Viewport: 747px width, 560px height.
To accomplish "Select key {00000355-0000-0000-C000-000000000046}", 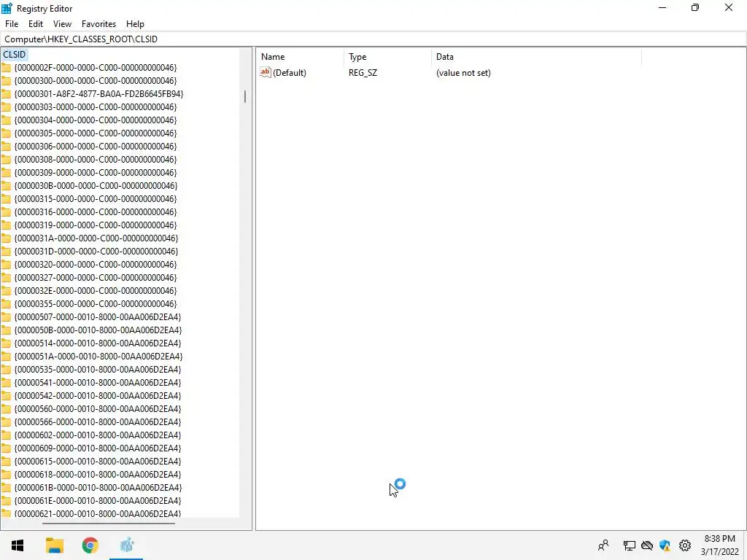I will click(96, 304).
